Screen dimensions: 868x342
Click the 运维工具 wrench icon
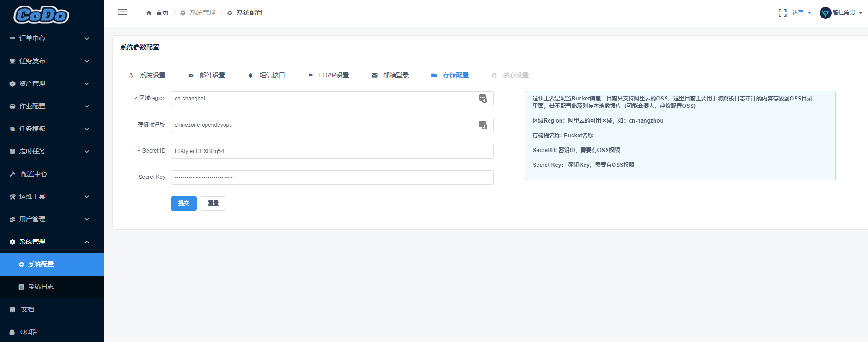click(x=12, y=197)
